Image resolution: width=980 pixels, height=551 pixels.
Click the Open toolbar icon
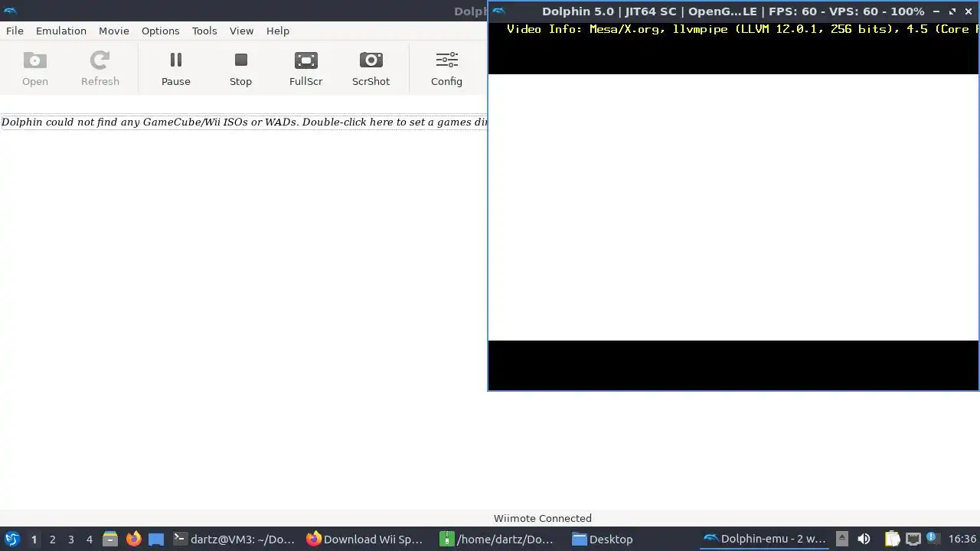tap(34, 68)
